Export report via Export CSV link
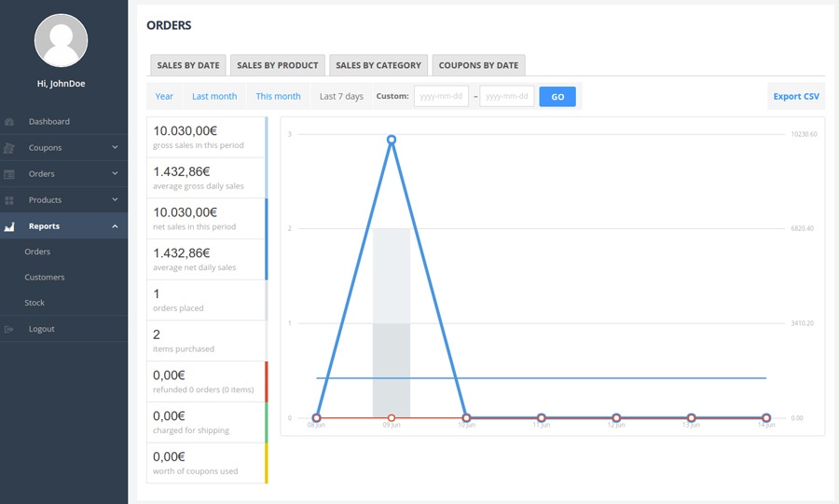This screenshot has height=504, width=839. pyautogui.click(x=796, y=96)
